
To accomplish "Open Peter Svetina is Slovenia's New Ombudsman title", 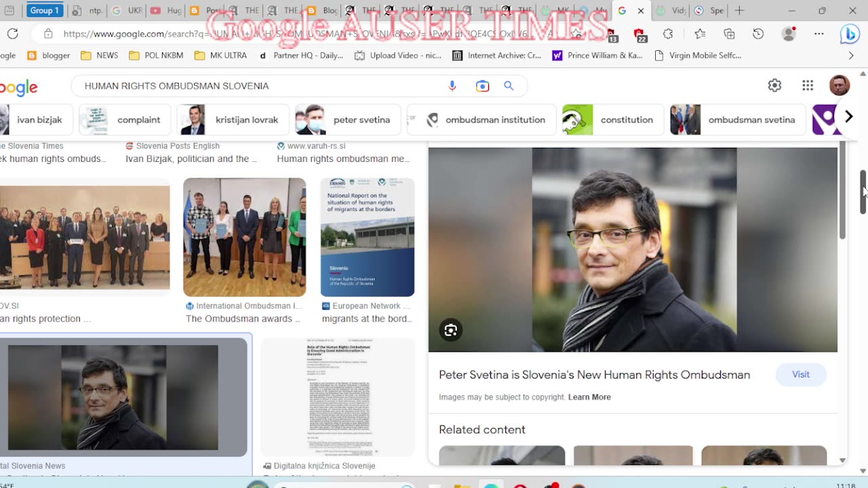I will [x=594, y=375].
